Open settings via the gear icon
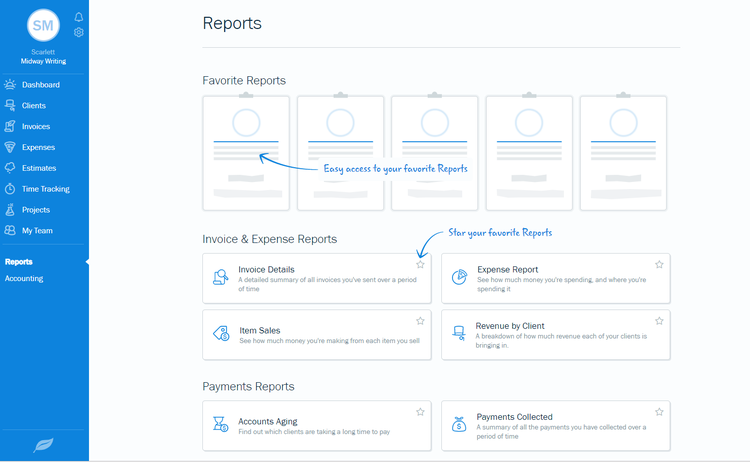750x462 pixels. (79, 32)
